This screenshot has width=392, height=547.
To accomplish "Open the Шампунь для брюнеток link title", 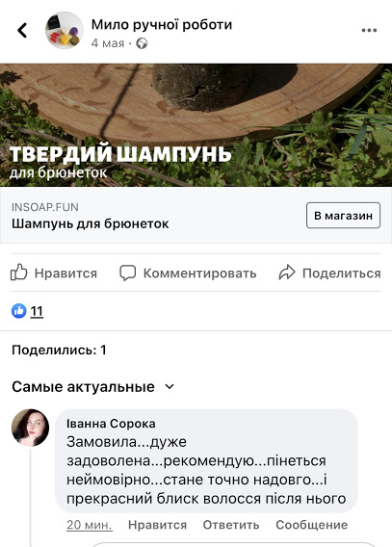I will tap(90, 223).
